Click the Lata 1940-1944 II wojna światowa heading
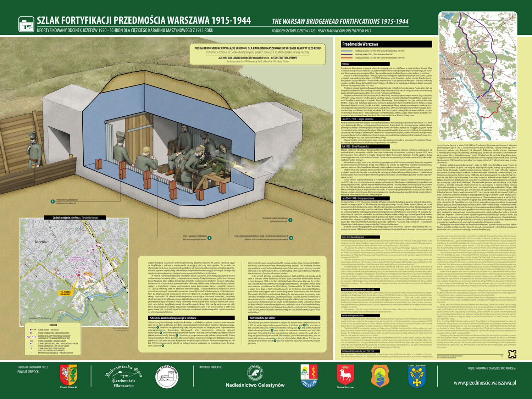Screen dimensions: 532x399 click(x=365, y=199)
